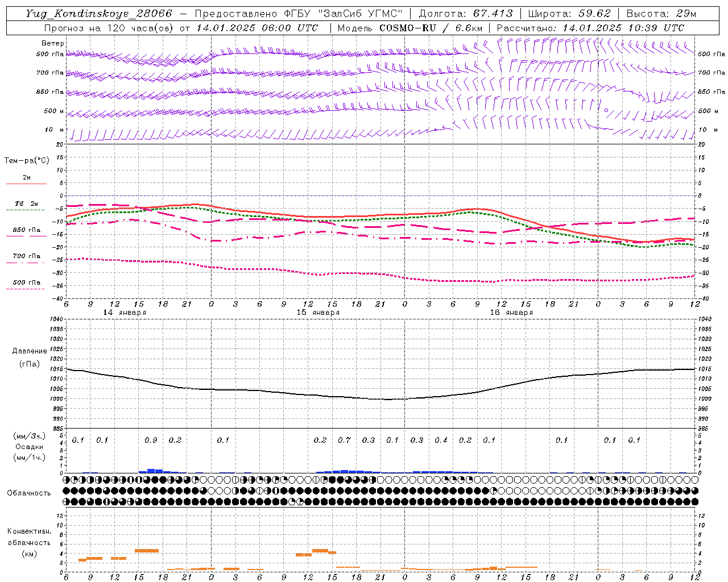Click the first orange convective bar on 14 января

point(82,560)
